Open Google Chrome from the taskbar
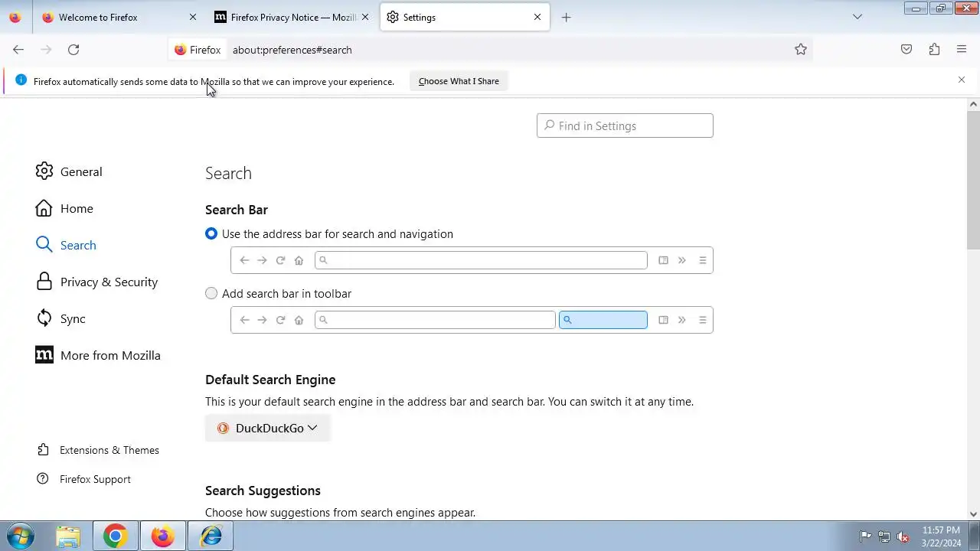Viewport: 980px width, 551px height. pyautogui.click(x=116, y=536)
